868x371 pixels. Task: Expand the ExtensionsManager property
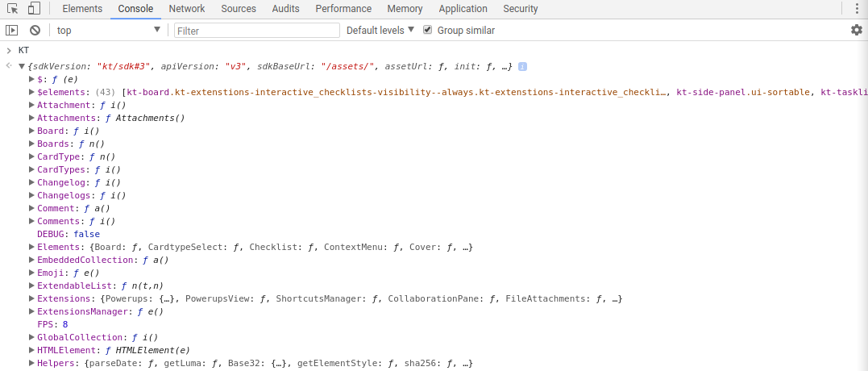tap(32, 312)
